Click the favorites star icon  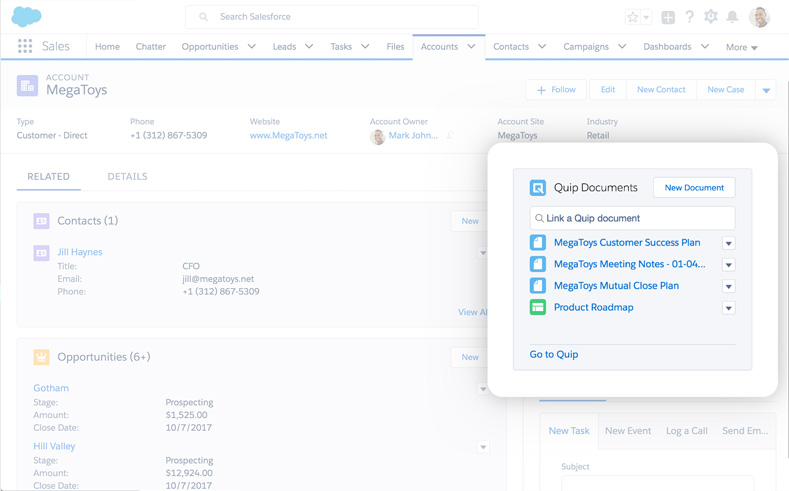632,17
